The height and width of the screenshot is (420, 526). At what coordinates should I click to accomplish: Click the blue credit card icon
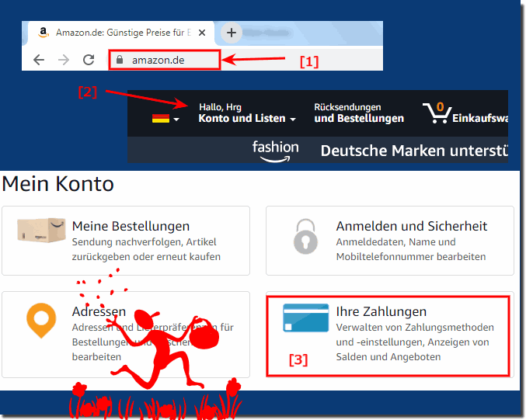pyautogui.click(x=305, y=318)
